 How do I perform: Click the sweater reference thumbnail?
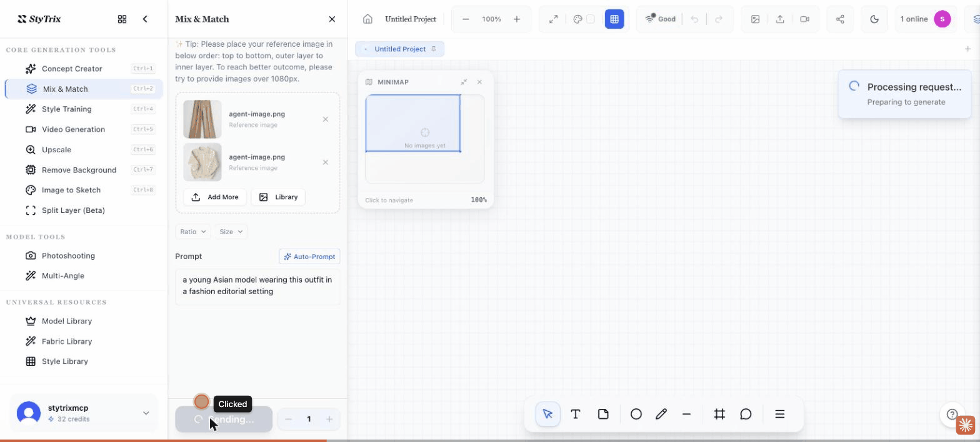(202, 162)
